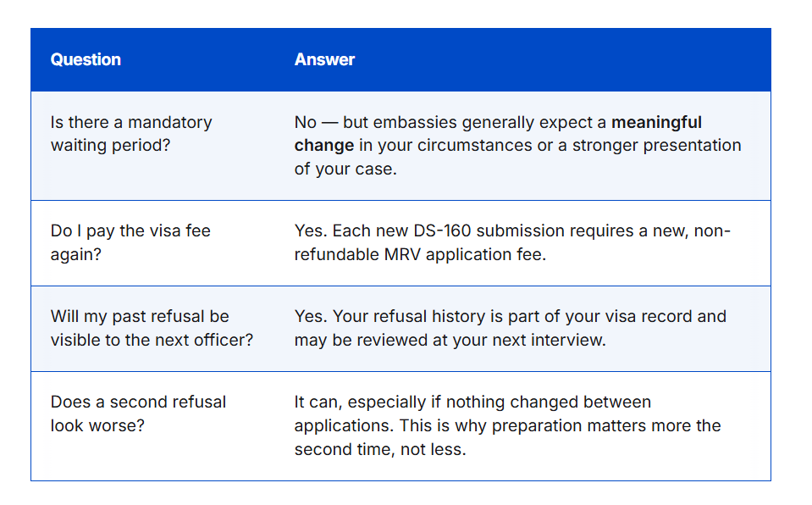
Task: Click the 'DS-160' text in the answer
Action: (442, 230)
